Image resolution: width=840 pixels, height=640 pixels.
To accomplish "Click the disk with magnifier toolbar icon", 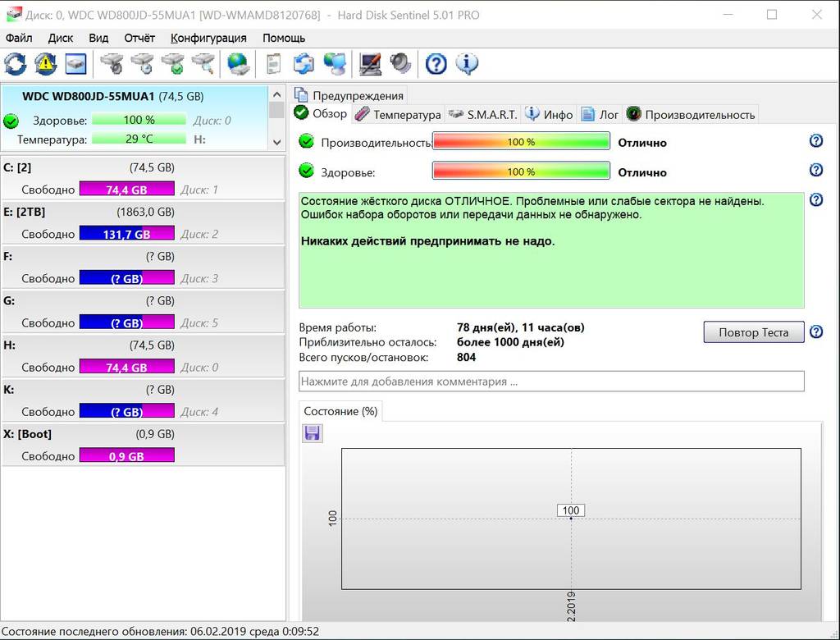I will (203, 63).
